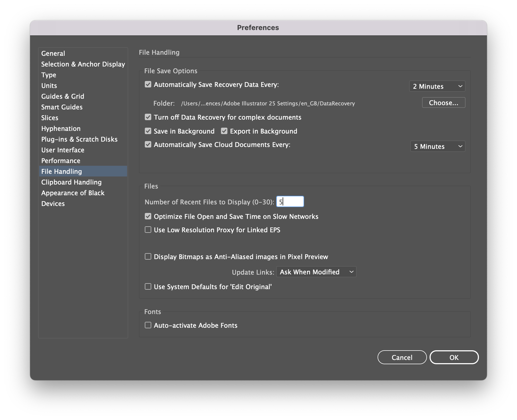
Task: Check Display Bitmaps as Anti-Aliased images option
Action: click(x=148, y=257)
